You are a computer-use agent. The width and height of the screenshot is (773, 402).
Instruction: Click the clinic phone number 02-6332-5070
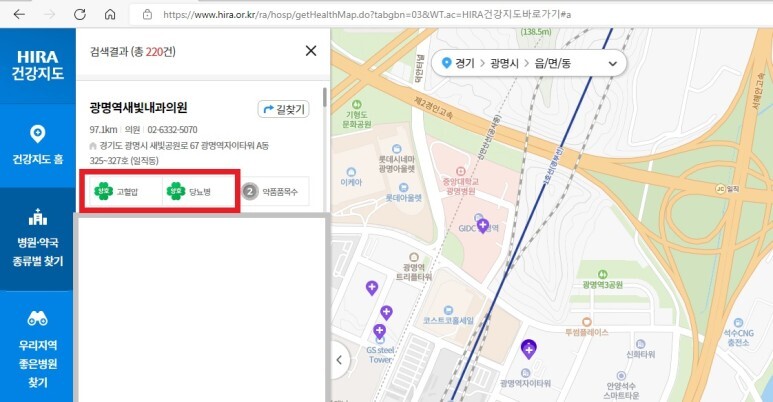coord(172,130)
